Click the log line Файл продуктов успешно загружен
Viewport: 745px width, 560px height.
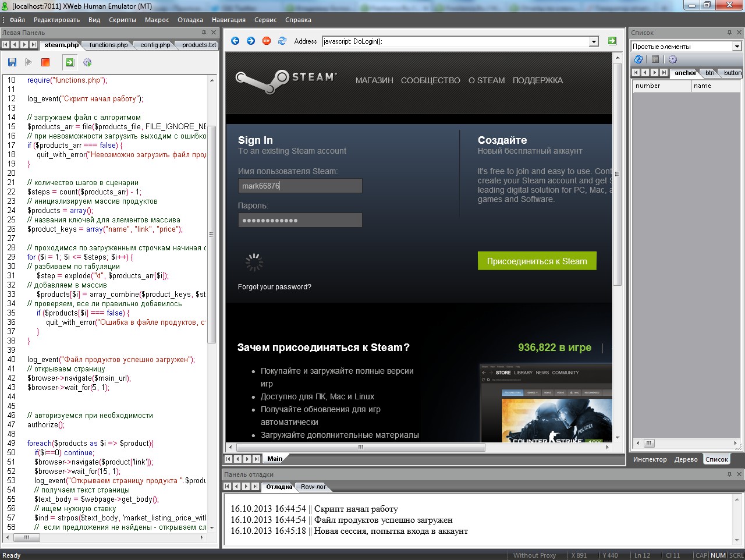342,520
